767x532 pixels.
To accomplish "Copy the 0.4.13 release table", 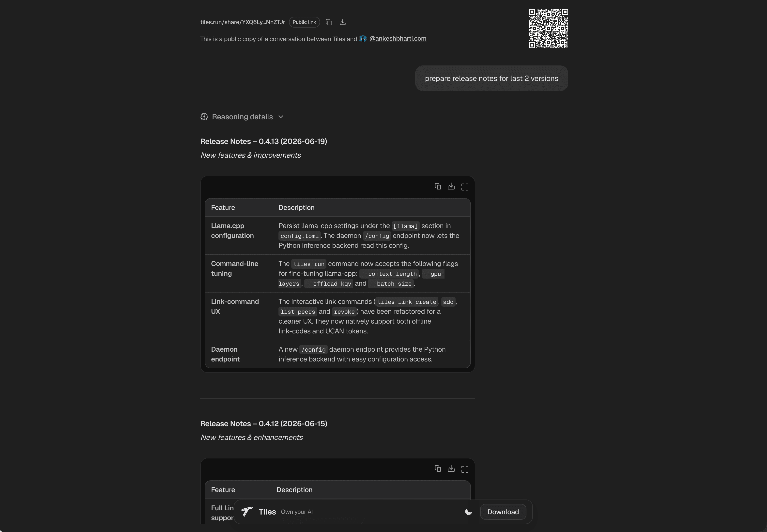I will 438,186.
